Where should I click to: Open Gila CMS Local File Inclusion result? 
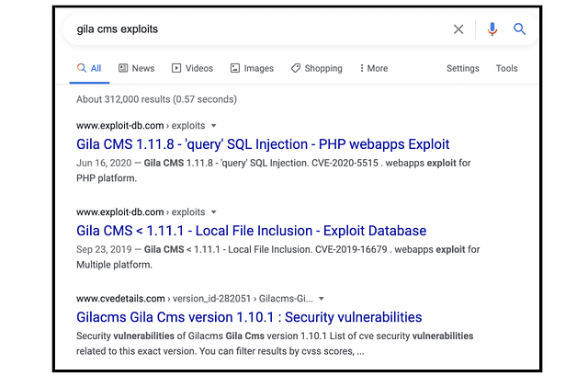point(251,231)
